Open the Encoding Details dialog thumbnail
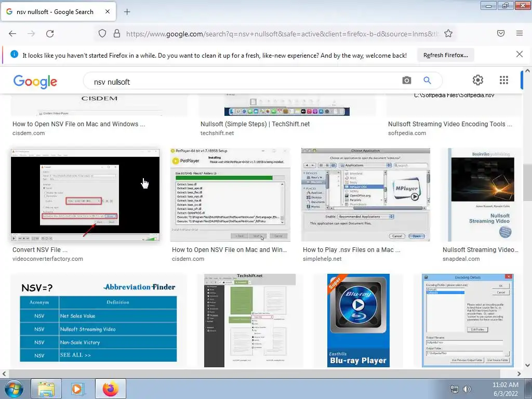Screen dimensions: 532x399 468,321
